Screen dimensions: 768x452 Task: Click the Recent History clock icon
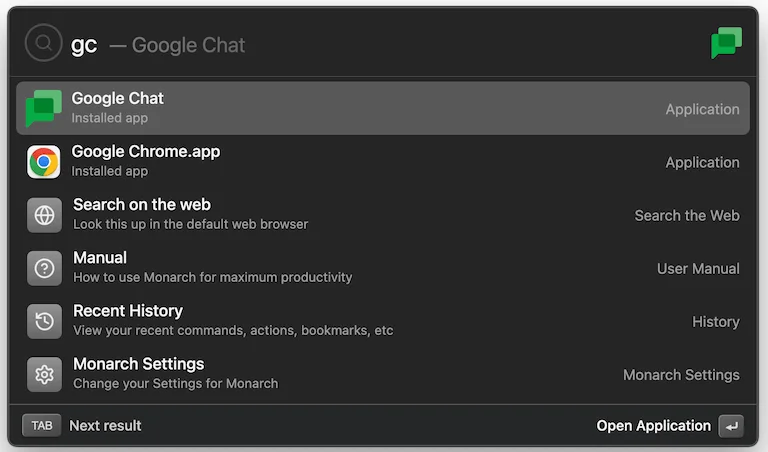(x=44, y=321)
